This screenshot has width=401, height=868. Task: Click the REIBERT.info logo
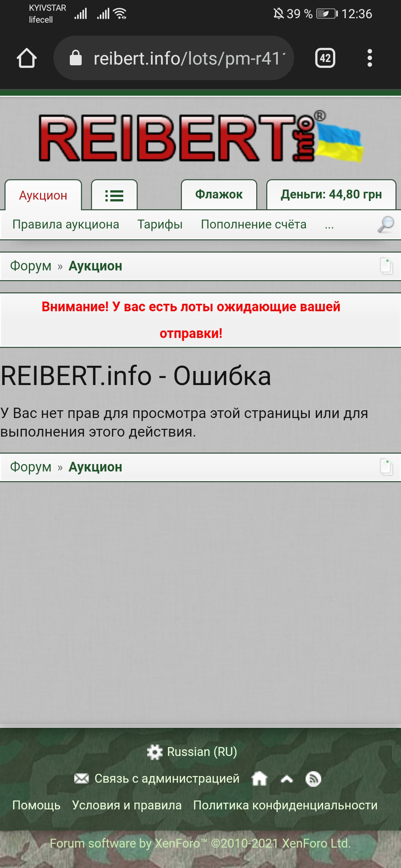[x=200, y=137]
